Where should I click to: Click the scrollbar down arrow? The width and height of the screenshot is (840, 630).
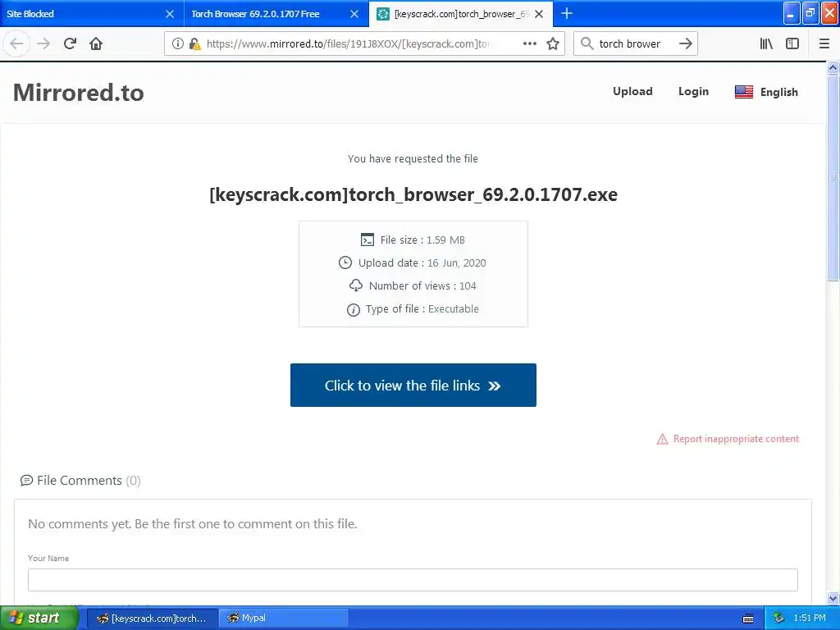(833, 598)
